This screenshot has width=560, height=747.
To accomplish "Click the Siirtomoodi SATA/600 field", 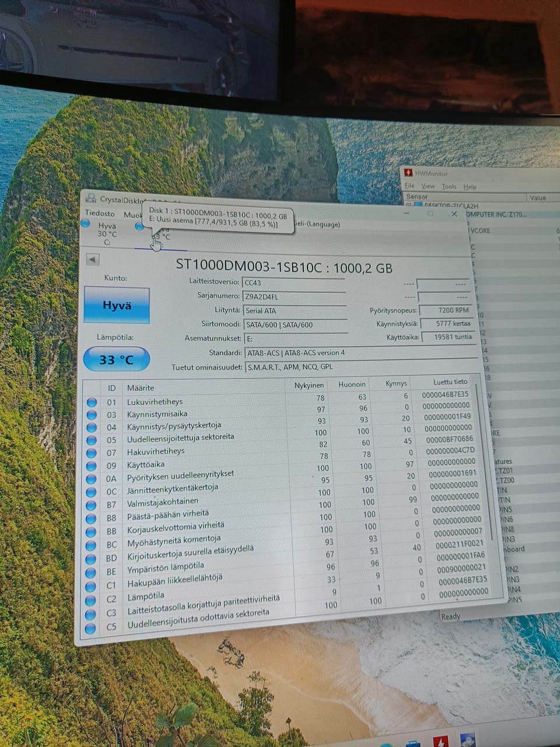I will [x=295, y=324].
